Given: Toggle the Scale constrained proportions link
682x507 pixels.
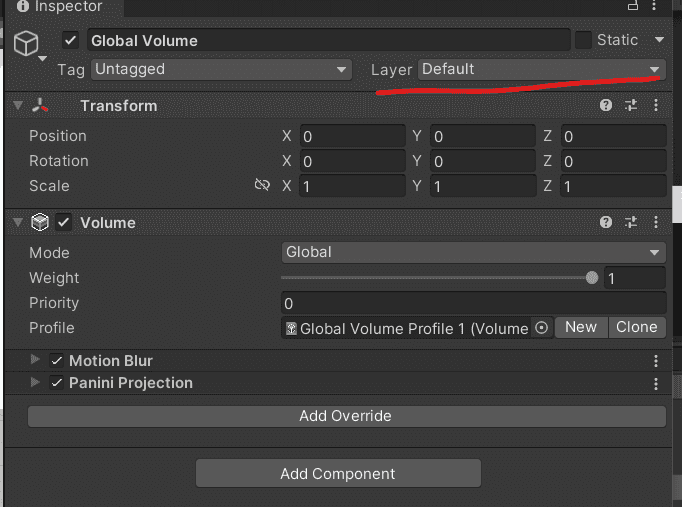Looking at the screenshot, I should point(262,185).
